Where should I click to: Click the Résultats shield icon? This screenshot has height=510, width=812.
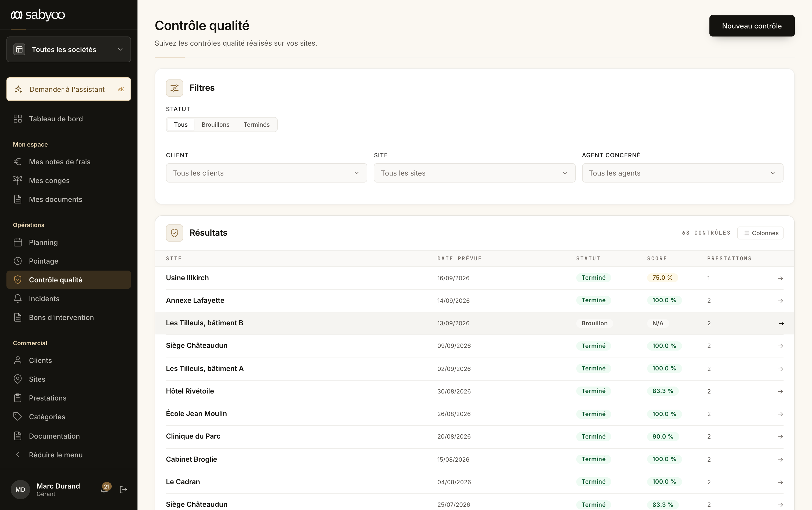(174, 233)
